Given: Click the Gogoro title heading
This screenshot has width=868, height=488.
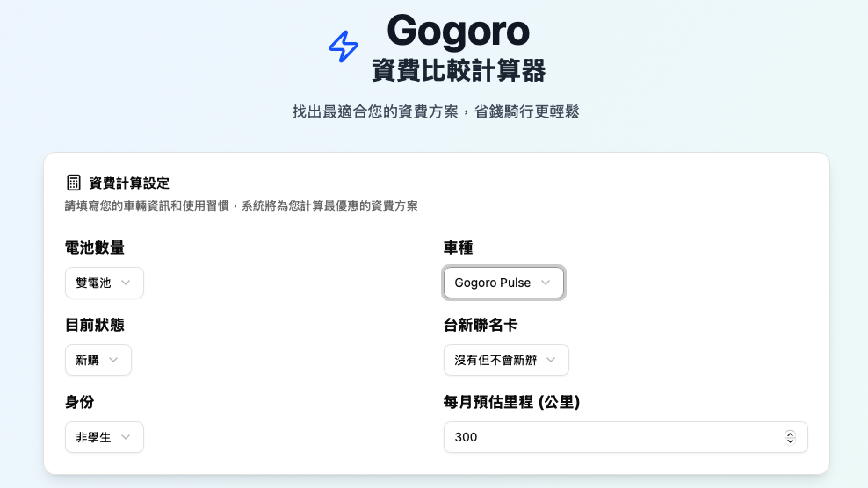Looking at the screenshot, I should pos(458,31).
